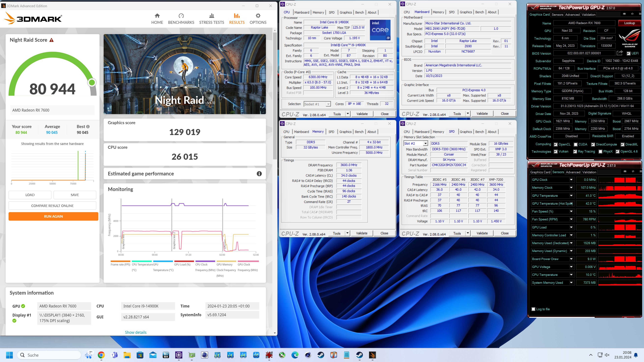Image resolution: width=644 pixels, height=362 pixels.
Task: Click the muted volume icon in system tray
Action: [607, 355]
